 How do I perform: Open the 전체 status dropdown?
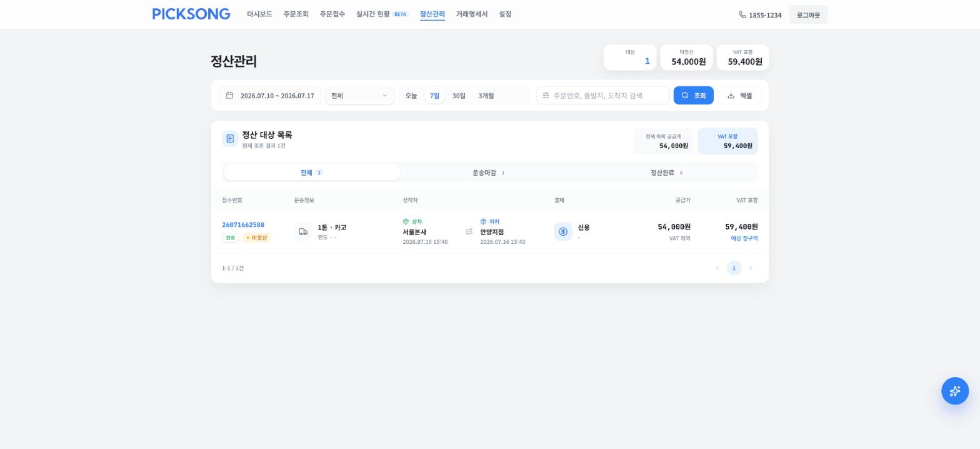point(359,96)
